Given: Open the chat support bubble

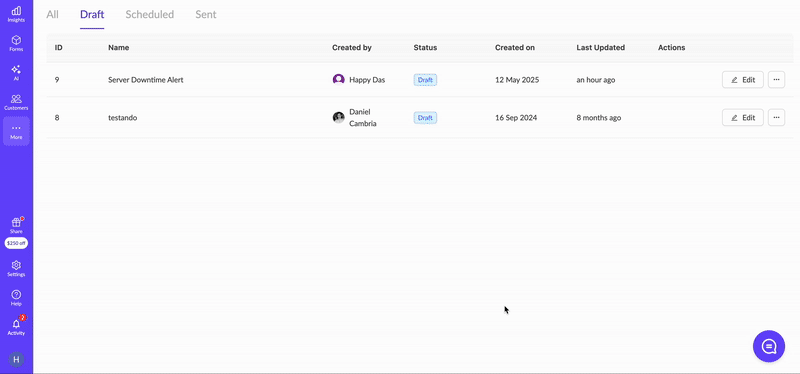Looking at the screenshot, I should click(769, 346).
